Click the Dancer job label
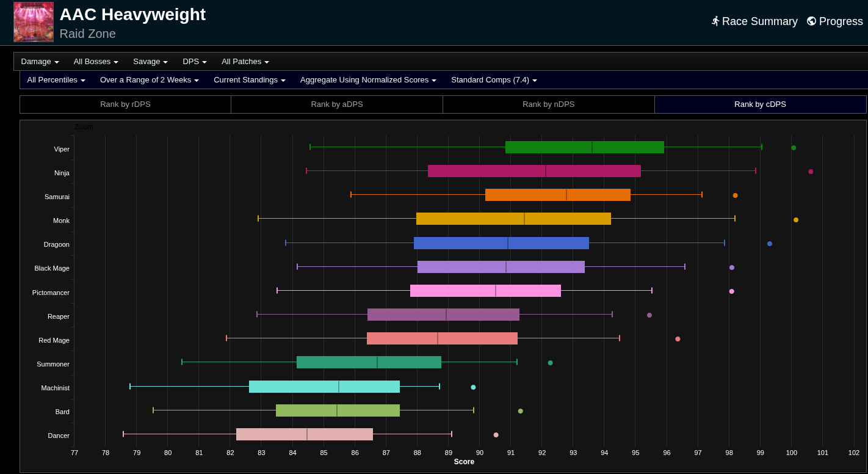Image resolution: width=868 pixels, height=474 pixels. tap(59, 436)
